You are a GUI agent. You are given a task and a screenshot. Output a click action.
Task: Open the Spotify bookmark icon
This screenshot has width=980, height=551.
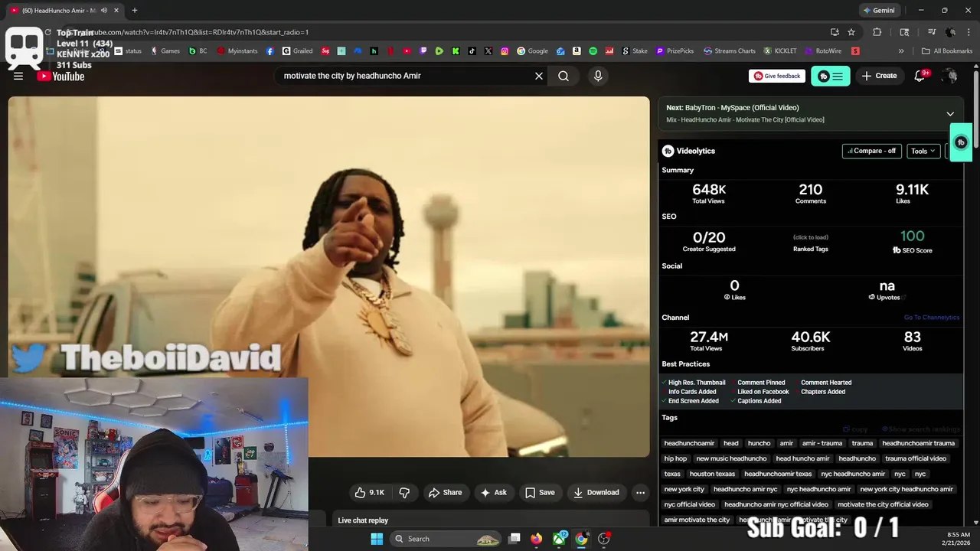[593, 51]
